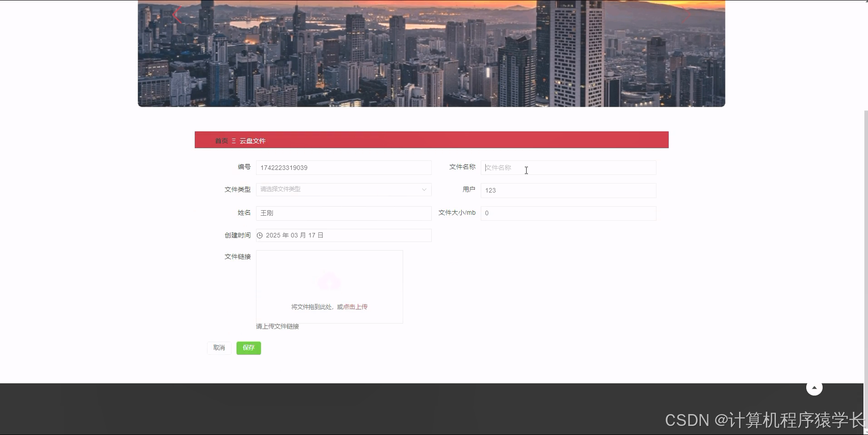Click the 取消 cancel button
The height and width of the screenshot is (435, 868).
219,348
